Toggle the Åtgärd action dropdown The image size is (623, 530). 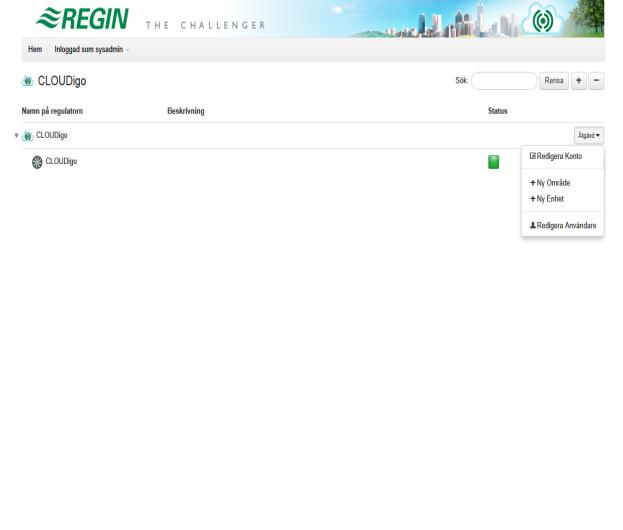588,135
